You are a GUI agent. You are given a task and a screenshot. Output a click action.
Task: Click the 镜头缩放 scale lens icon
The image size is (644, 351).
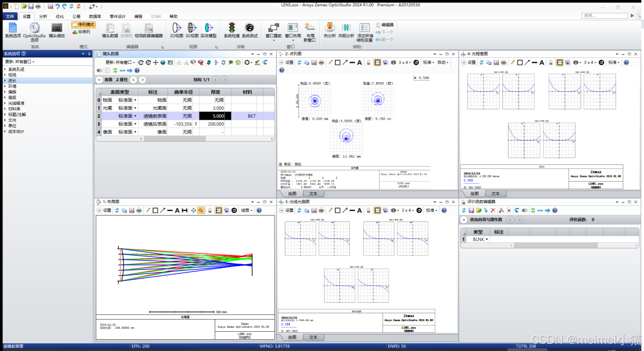[x=57, y=30]
